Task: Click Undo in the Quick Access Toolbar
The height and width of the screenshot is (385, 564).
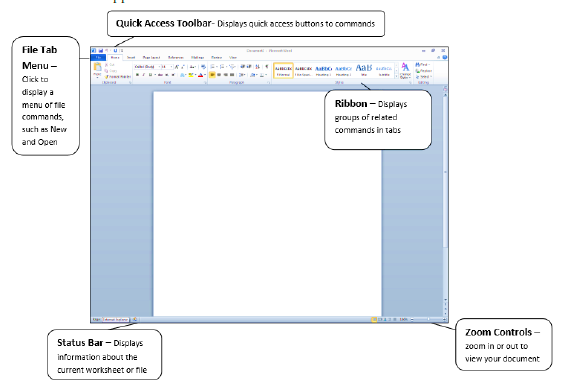Action: [107, 51]
